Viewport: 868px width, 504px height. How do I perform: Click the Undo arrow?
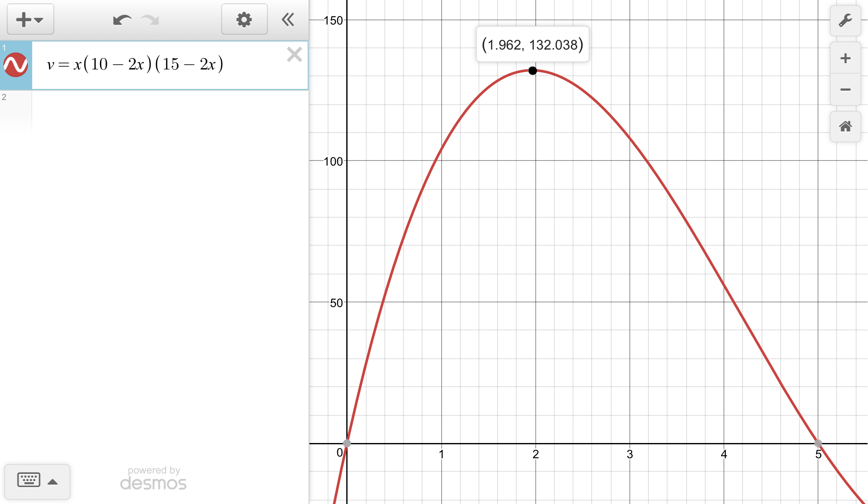(122, 20)
